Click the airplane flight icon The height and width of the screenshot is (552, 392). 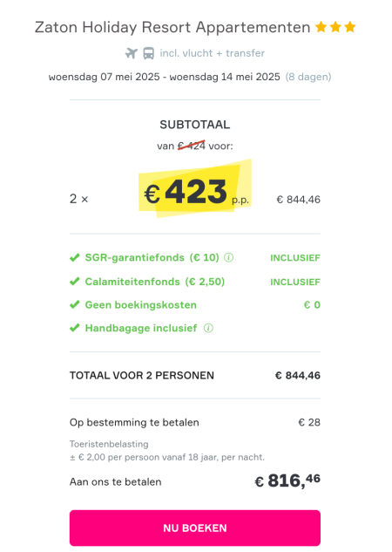click(132, 53)
